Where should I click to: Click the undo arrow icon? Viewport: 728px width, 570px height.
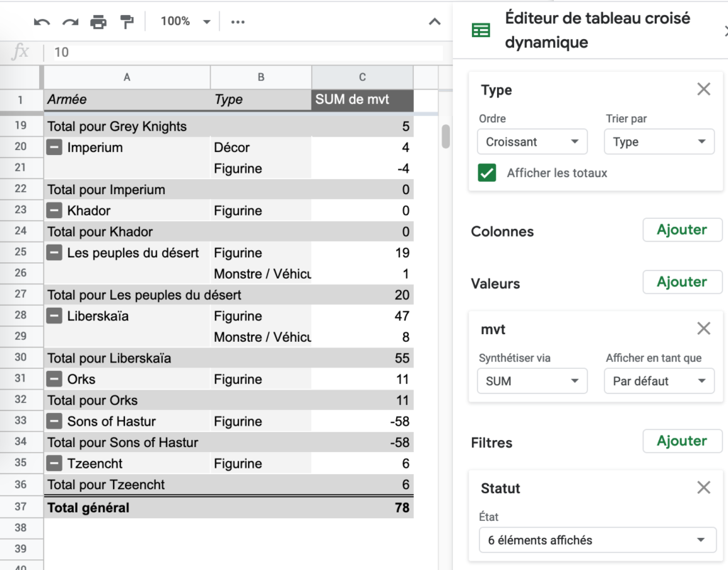pyautogui.click(x=42, y=22)
